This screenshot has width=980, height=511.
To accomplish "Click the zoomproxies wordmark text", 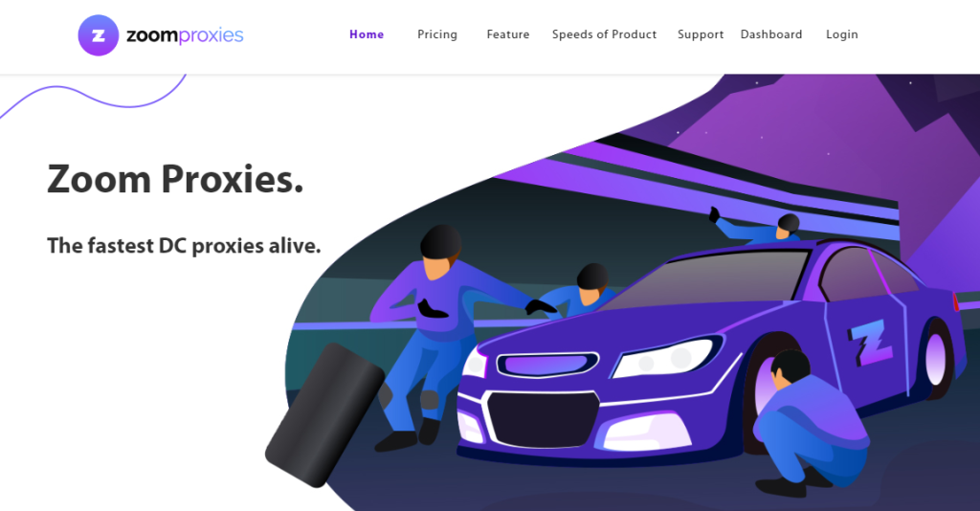I will pyautogui.click(x=185, y=35).
